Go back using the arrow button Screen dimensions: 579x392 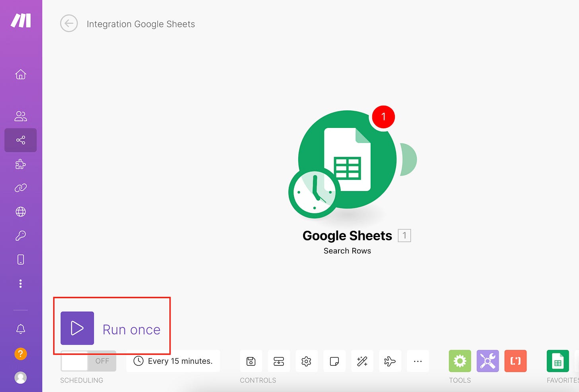tap(69, 23)
